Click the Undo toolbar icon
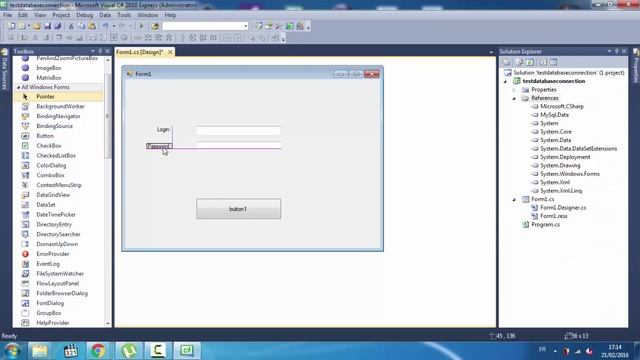Image resolution: width=640 pixels, height=360 pixels. (105, 27)
